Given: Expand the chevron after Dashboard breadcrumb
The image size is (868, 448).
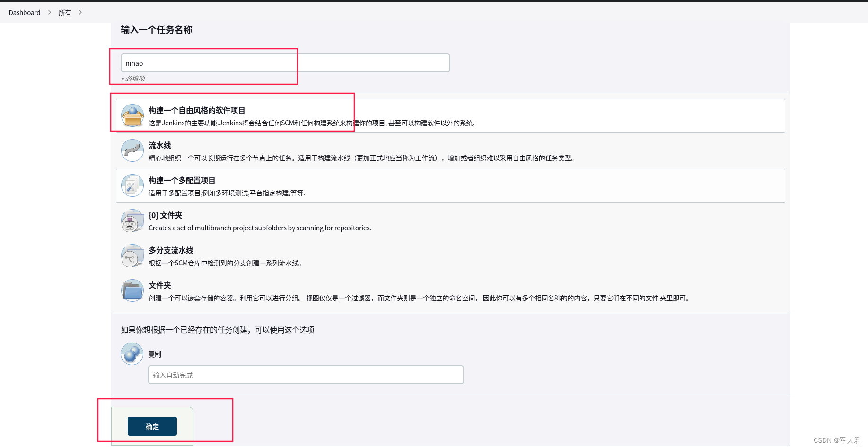Looking at the screenshot, I should (x=50, y=12).
